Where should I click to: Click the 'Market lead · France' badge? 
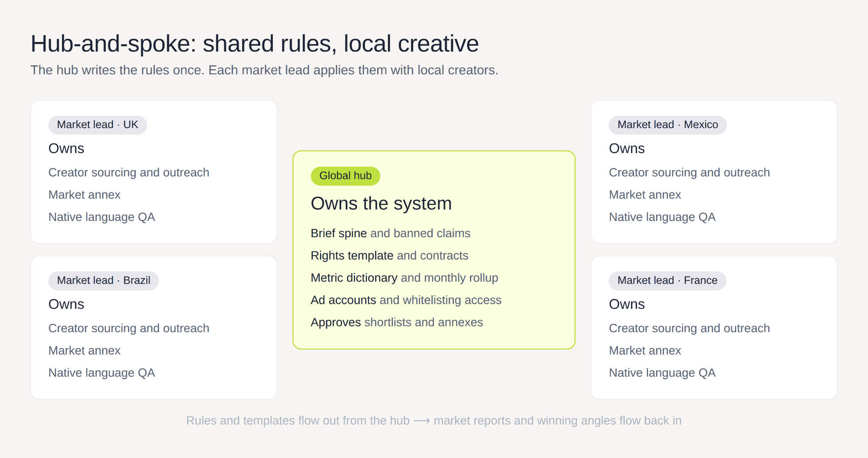(x=667, y=280)
